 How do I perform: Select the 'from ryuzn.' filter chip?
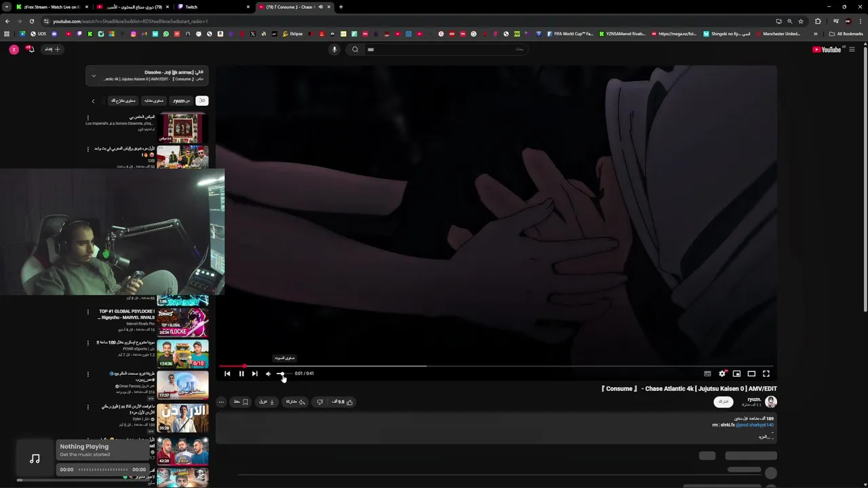tap(181, 101)
